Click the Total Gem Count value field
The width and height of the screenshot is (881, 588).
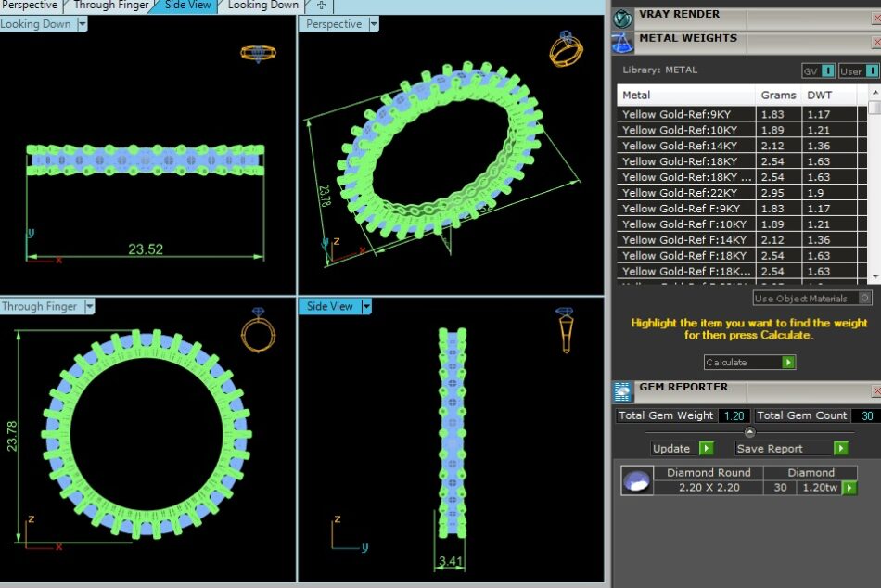coord(867,415)
